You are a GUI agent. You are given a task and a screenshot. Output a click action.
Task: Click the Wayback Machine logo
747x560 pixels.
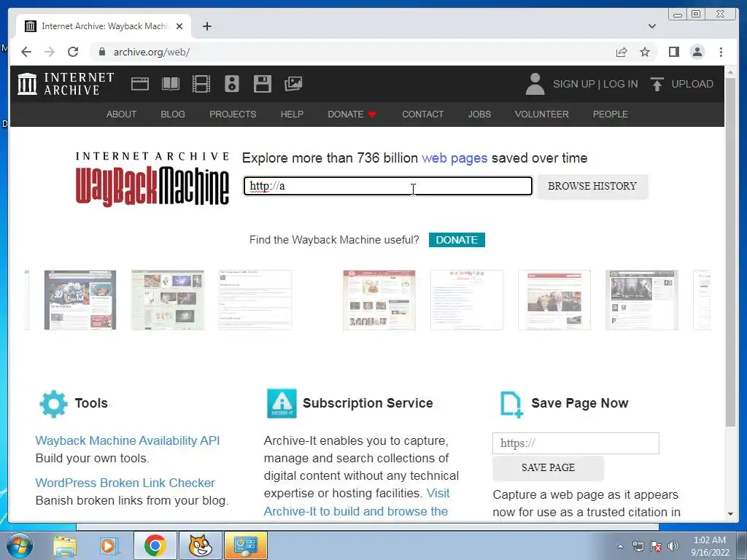152,179
